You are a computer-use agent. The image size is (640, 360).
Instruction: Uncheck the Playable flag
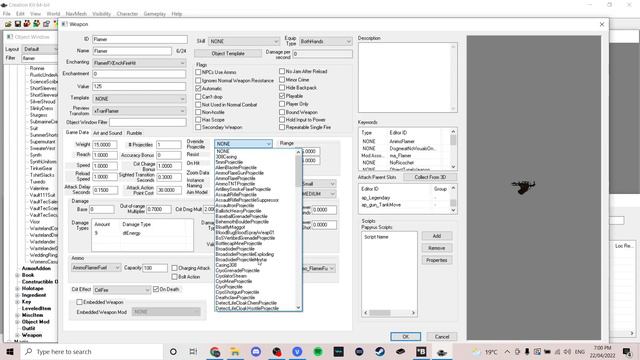pyautogui.click(x=282, y=96)
